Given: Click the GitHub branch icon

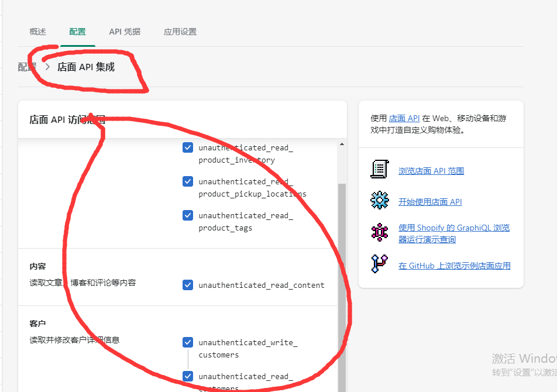Looking at the screenshot, I should 379,264.
